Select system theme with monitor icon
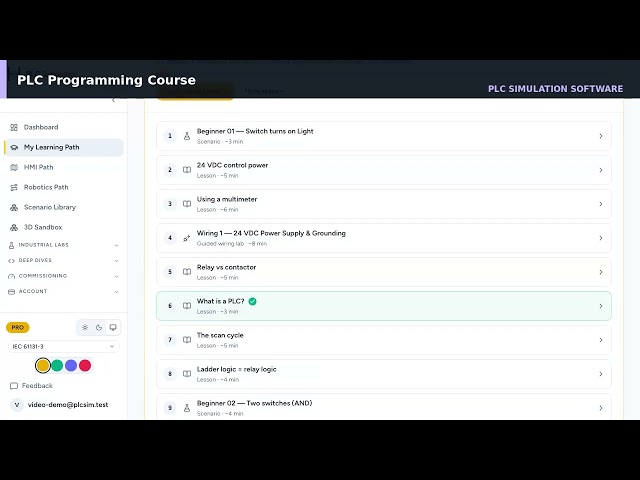This screenshot has width=640, height=480. pos(113,327)
